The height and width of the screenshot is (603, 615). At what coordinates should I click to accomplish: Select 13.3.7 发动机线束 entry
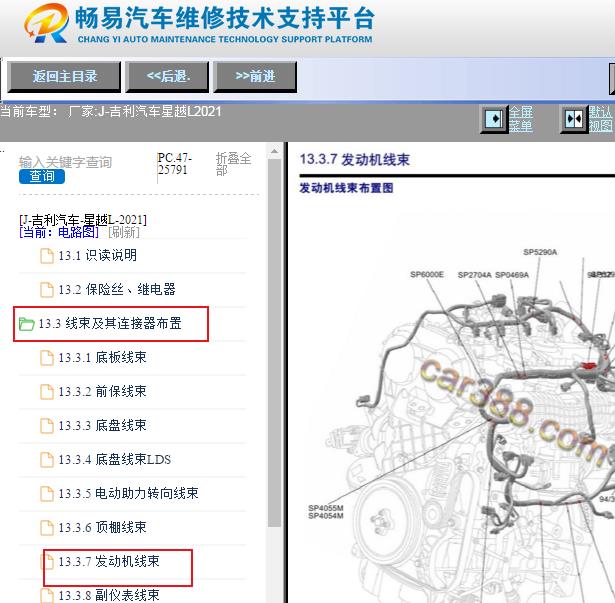click(109, 561)
